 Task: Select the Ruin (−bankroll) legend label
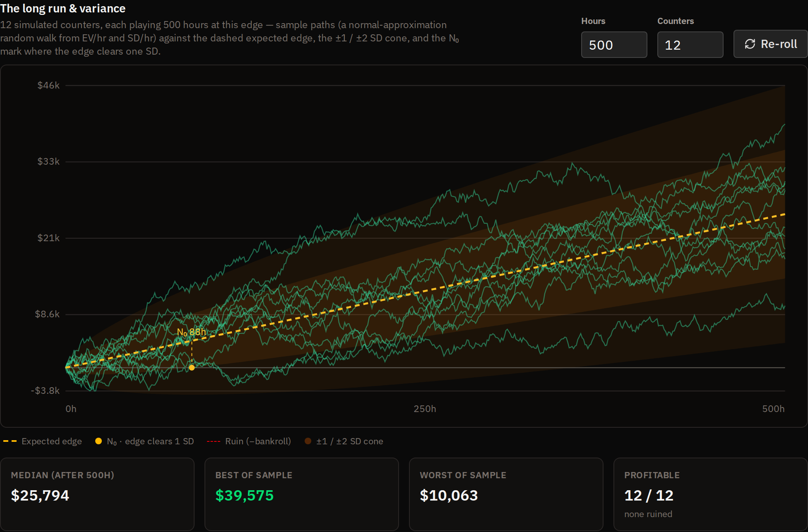[258, 441]
